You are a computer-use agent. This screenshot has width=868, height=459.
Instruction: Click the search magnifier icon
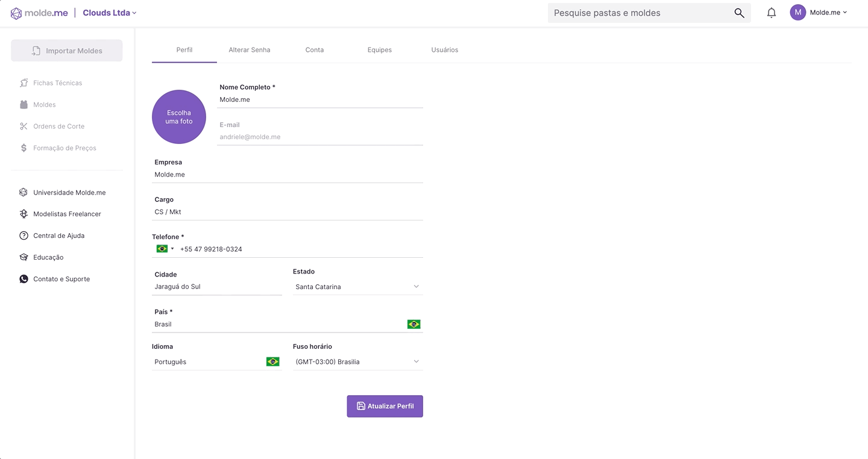739,13
